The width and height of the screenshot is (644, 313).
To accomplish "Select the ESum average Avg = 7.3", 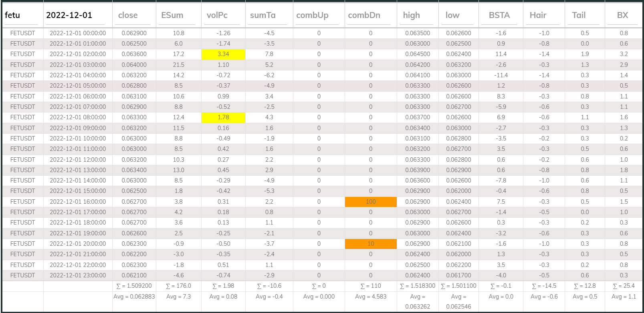I will [179, 297].
